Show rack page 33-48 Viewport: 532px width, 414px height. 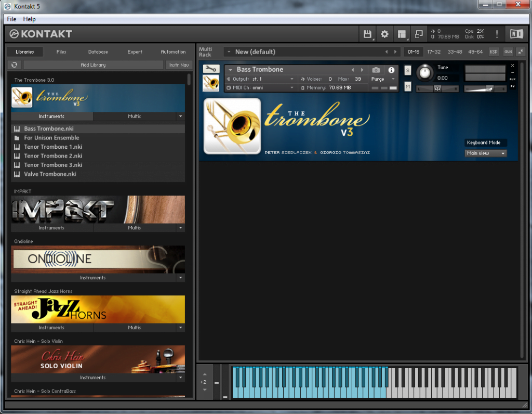(x=455, y=51)
